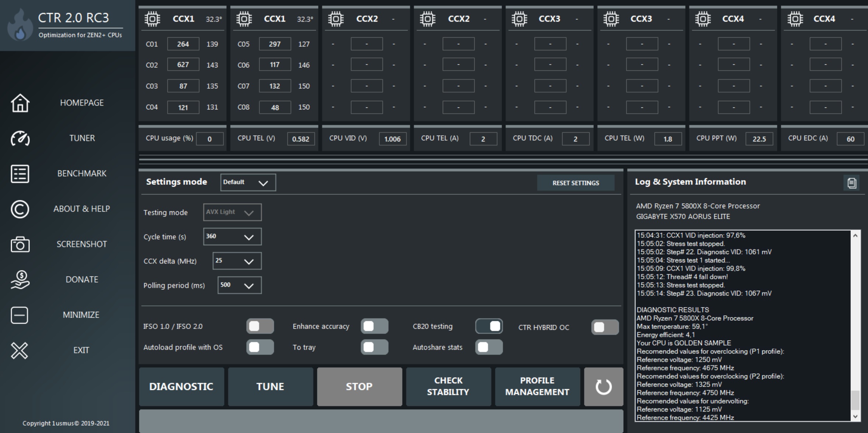Click log line 'Your CPU is GOLDEN SAMPLE'

pyautogui.click(x=684, y=343)
